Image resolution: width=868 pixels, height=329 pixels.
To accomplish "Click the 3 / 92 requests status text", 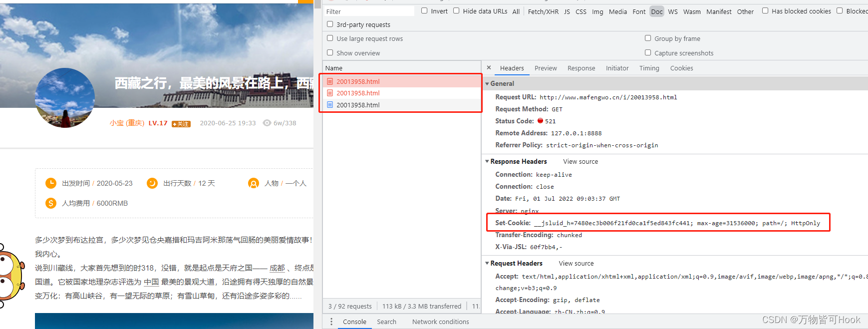I will [350, 306].
